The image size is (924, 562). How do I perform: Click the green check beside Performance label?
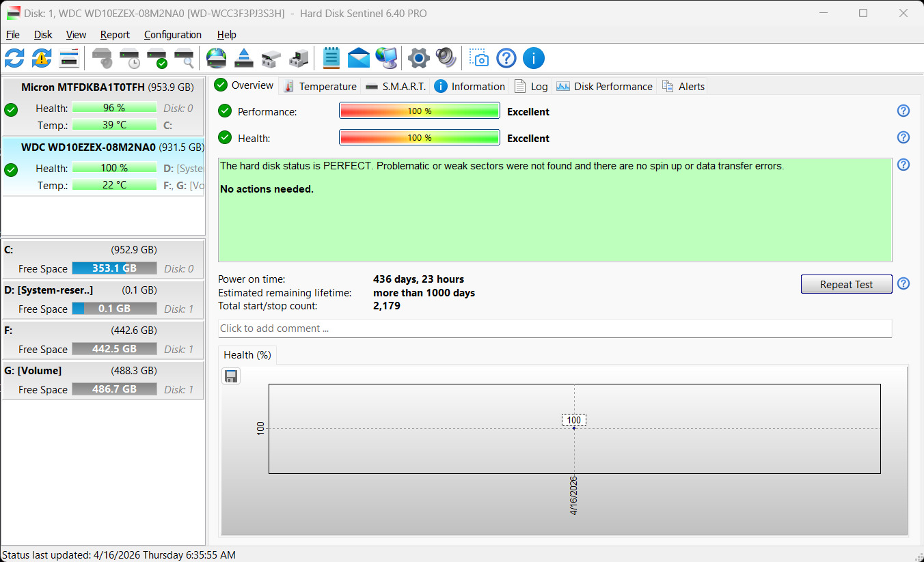pos(225,111)
